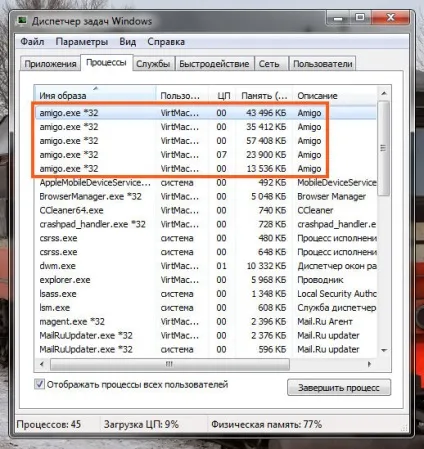The height and width of the screenshot is (449, 424).
Task: Click the horizontal scrollbar thumb
Action: (170, 364)
